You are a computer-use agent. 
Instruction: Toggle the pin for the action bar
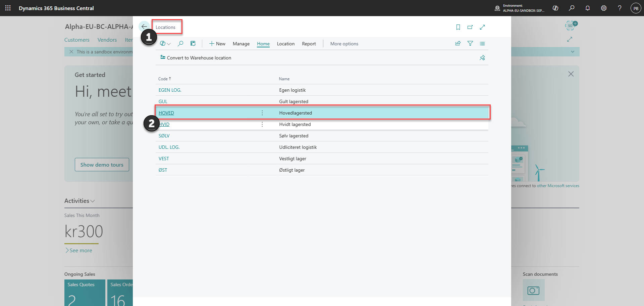[x=482, y=58]
